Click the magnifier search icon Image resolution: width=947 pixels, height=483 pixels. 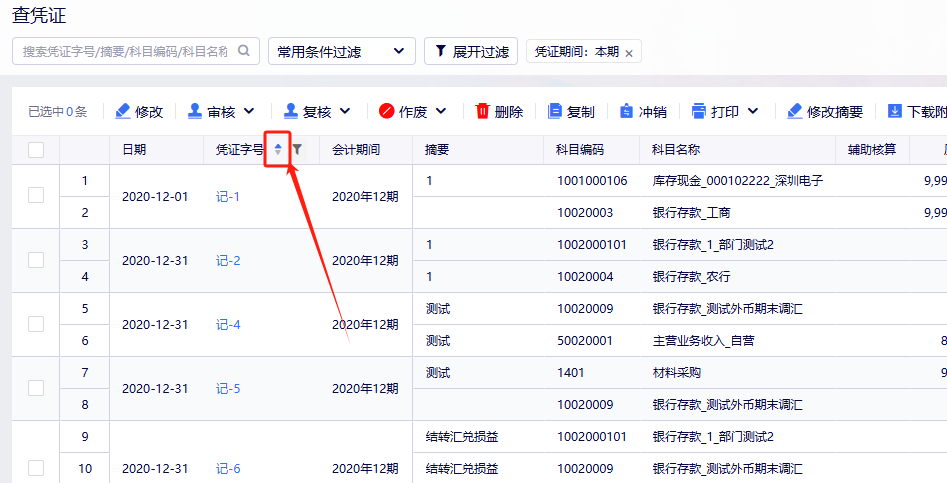244,51
